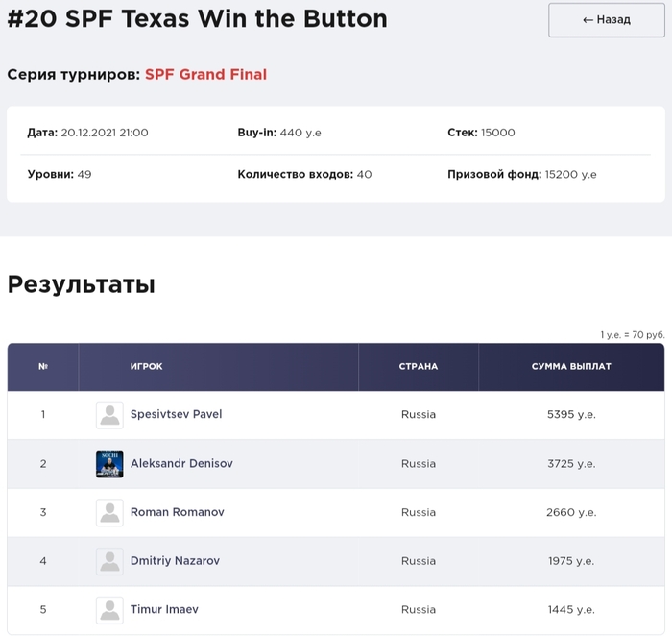Open player Spesivtsev Pavel's name
Image resolution: width=672 pixels, height=636 pixels.
pos(176,415)
